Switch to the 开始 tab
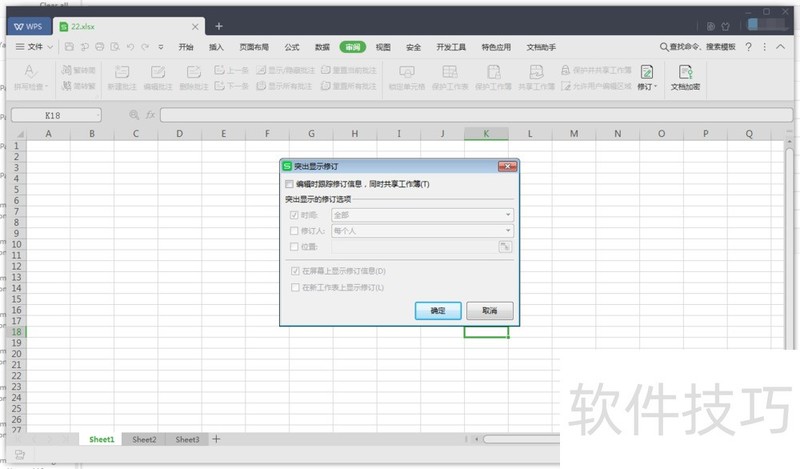800x469 pixels. tap(186, 47)
